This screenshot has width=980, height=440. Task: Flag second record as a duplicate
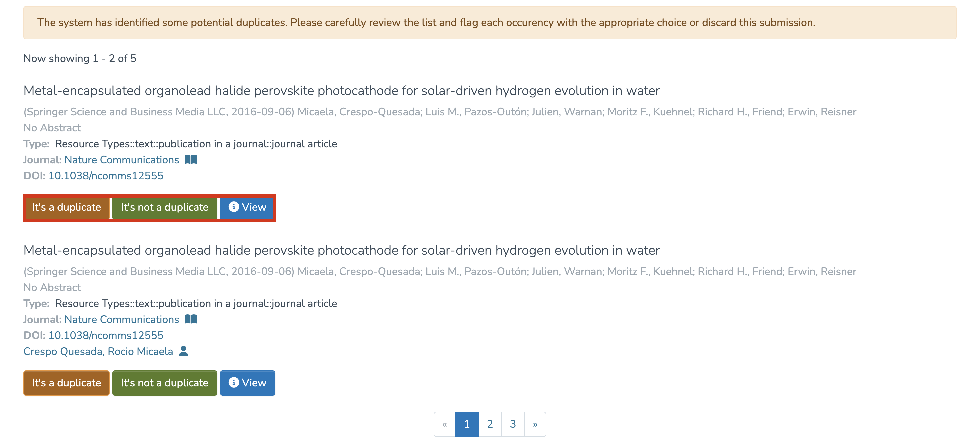[x=67, y=383]
